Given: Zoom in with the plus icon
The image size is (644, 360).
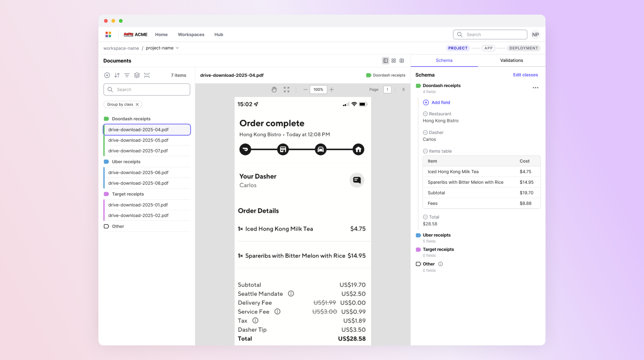Looking at the screenshot, I should (x=332, y=89).
